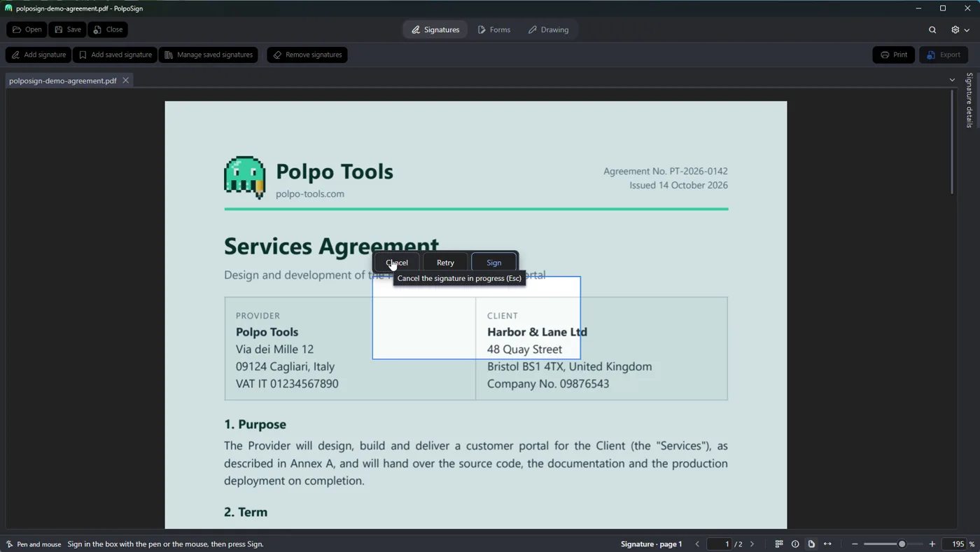Open the Drawing tab
This screenshot has width=980, height=552.
548,29
